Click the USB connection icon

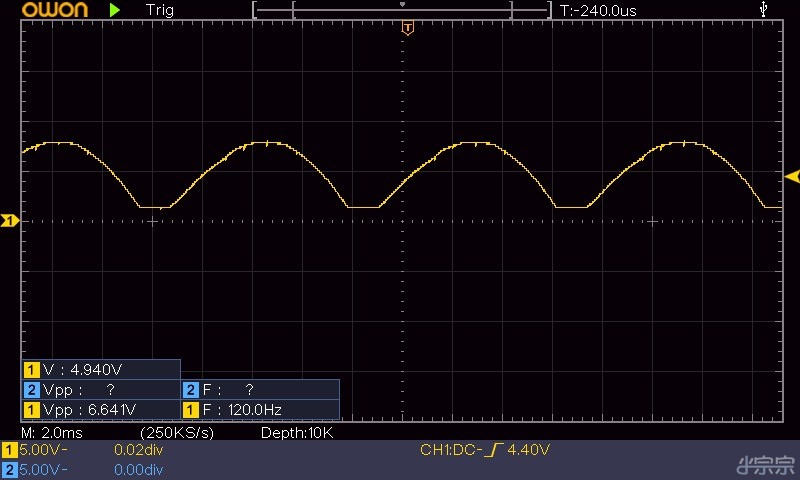tap(765, 10)
